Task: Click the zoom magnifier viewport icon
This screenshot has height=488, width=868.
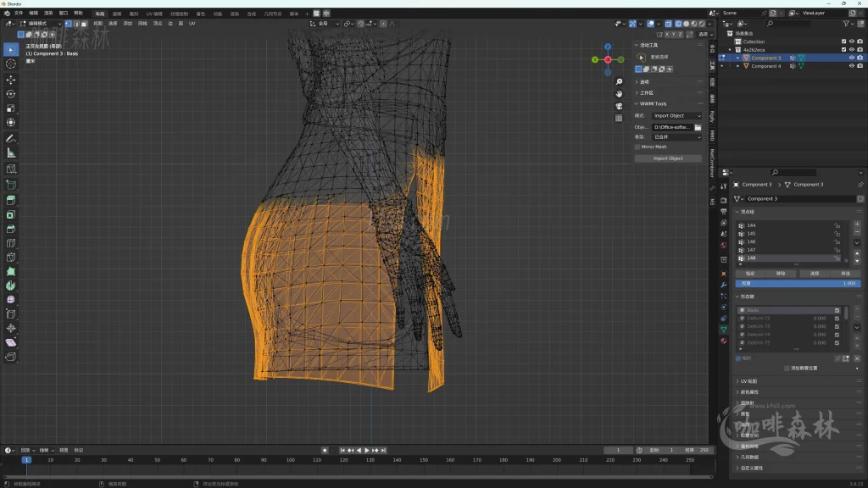Action: click(619, 82)
